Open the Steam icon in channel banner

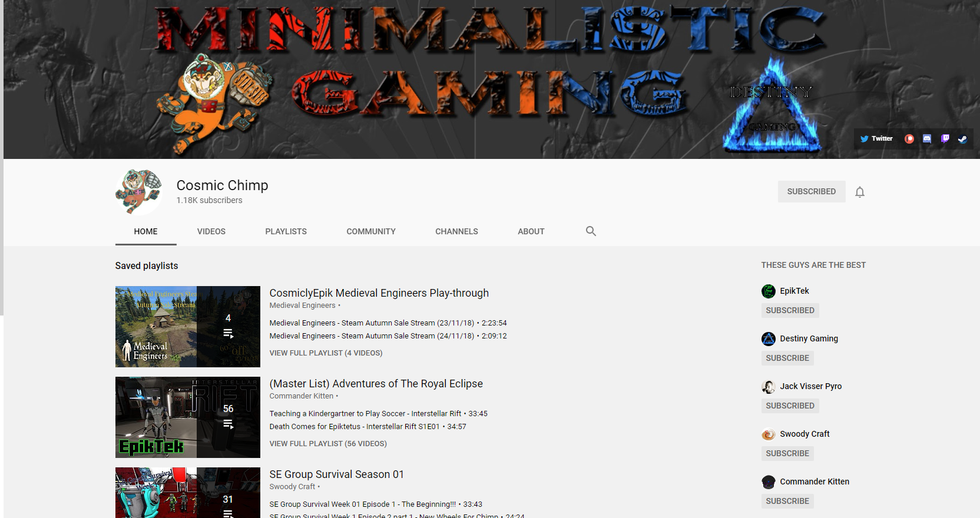(962, 139)
